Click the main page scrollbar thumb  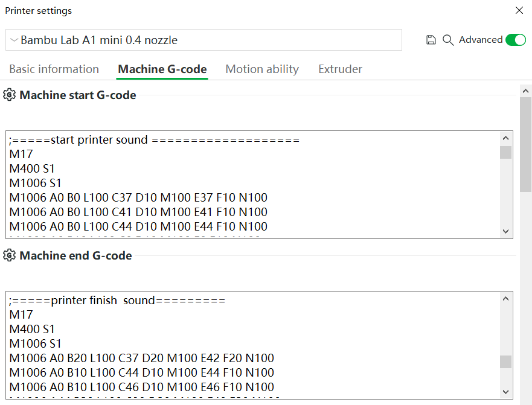click(x=525, y=145)
